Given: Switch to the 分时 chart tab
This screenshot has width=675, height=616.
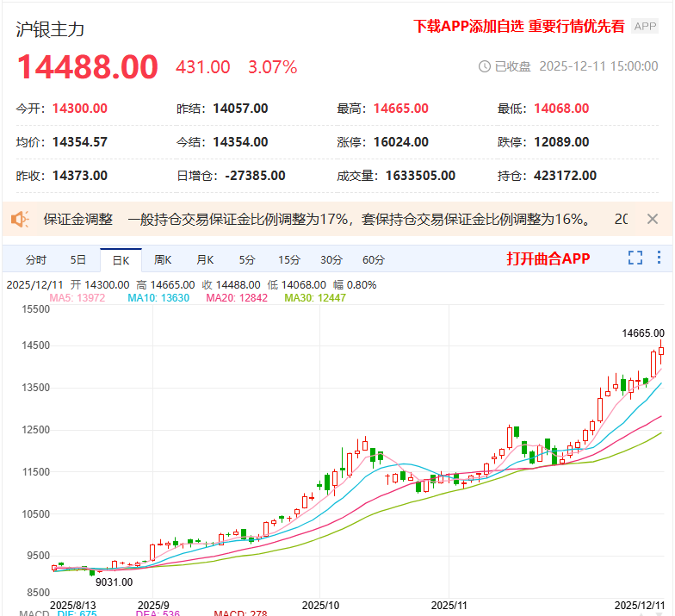Looking at the screenshot, I should coord(36,259).
